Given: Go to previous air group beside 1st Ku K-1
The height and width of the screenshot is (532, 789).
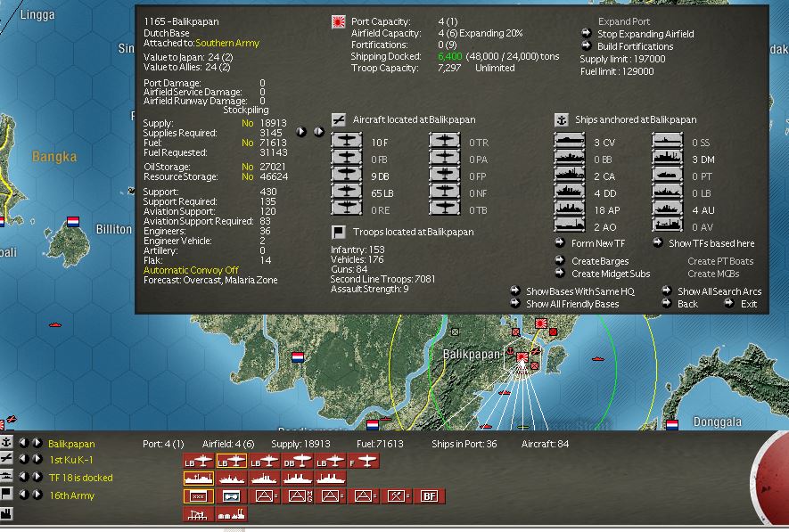Looking at the screenshot, I should tap(23, 459).
